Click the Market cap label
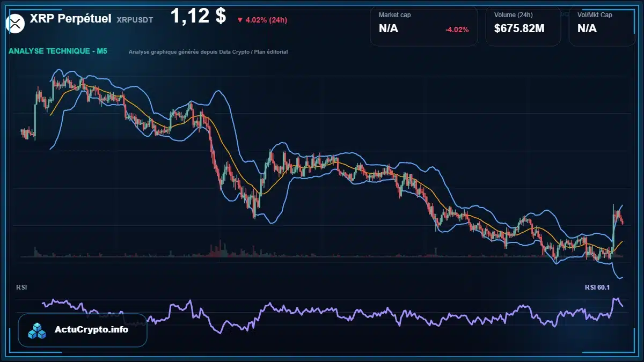Image resolution: width=644 pixels, height=362 pixels. [394, 15]
